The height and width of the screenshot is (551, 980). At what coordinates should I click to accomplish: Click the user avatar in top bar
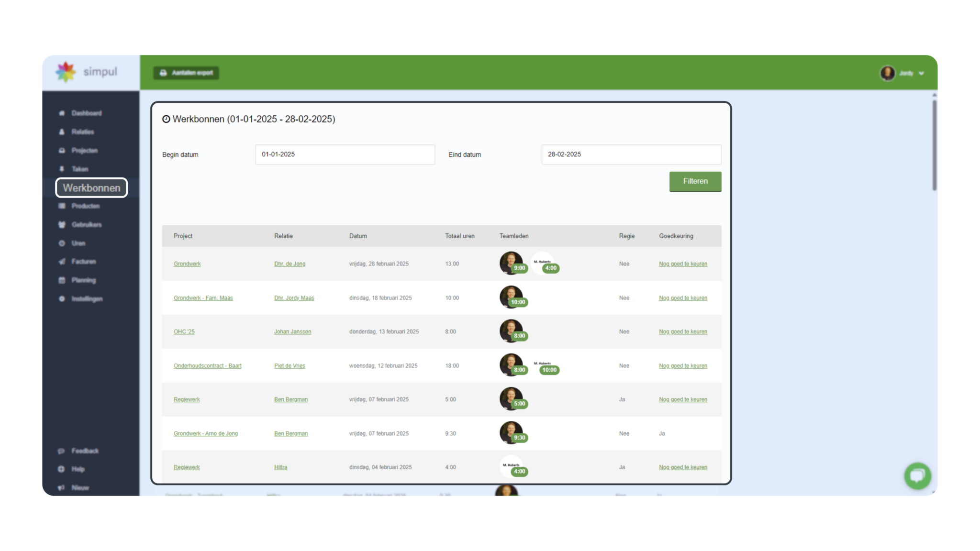pos(888,73)
